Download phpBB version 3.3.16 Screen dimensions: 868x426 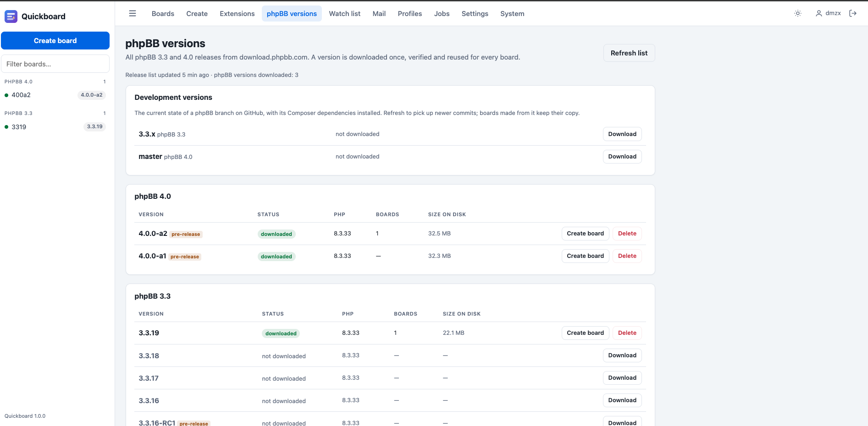point(622,400)
